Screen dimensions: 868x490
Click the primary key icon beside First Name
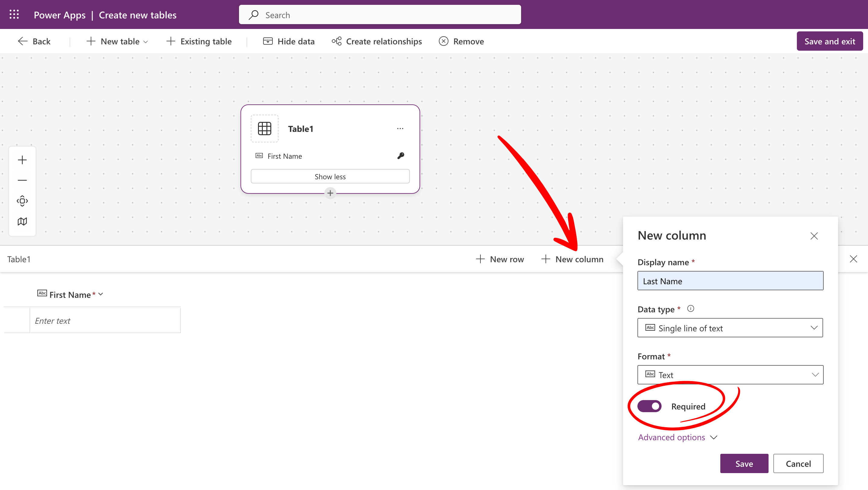pos(400,156)
